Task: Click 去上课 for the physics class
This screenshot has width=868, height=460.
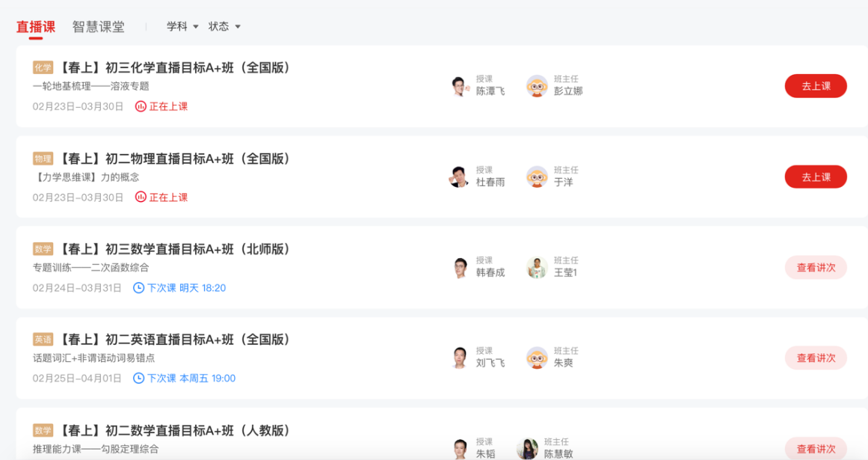Action: [x=815, y=176]
